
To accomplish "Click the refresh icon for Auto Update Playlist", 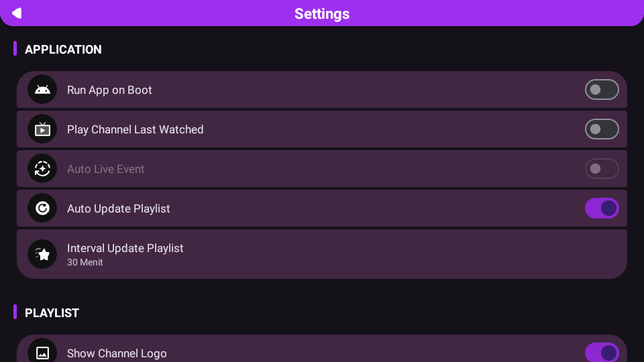I will [42, 208].
